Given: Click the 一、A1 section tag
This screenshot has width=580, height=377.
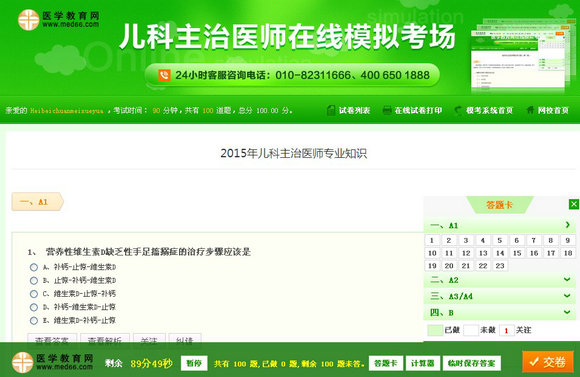Looking at the screenshot, I should (37, 202).
